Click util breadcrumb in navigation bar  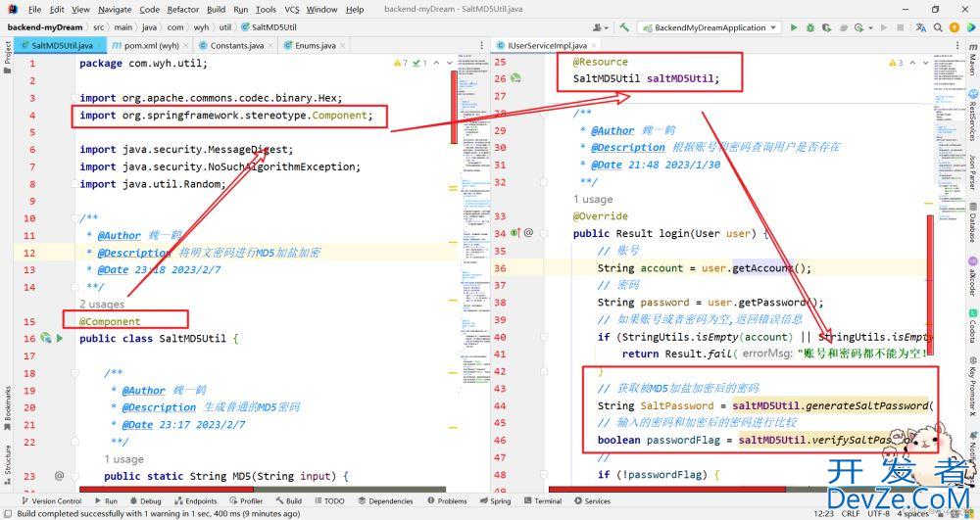point(225,27)
